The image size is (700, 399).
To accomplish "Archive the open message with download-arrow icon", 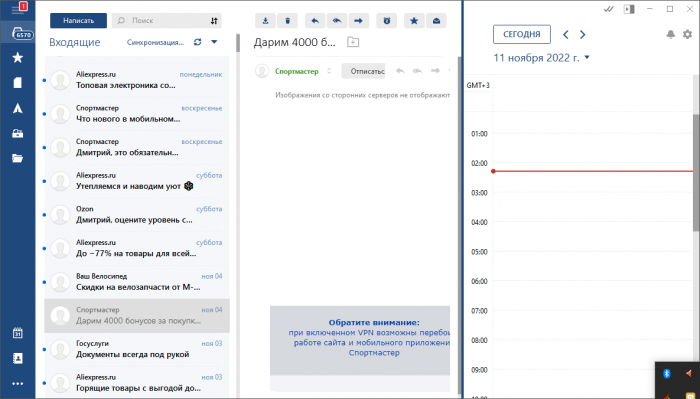I will tap(265, 21).
